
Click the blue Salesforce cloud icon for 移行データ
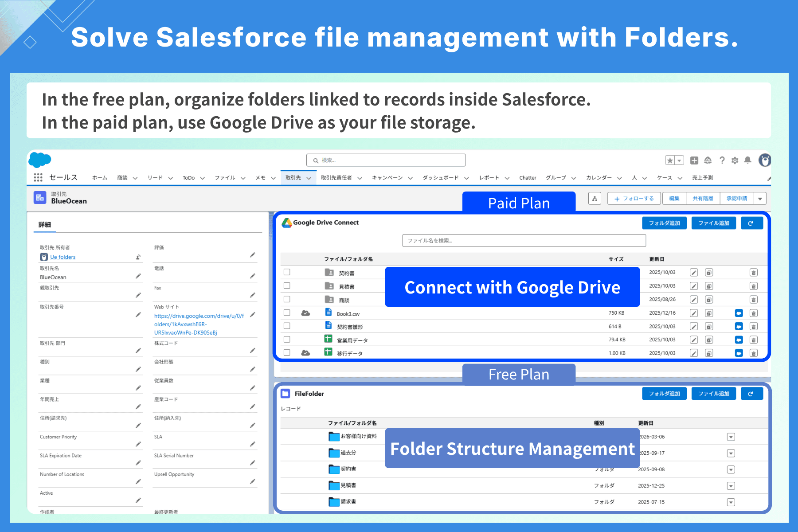(739, 353)
